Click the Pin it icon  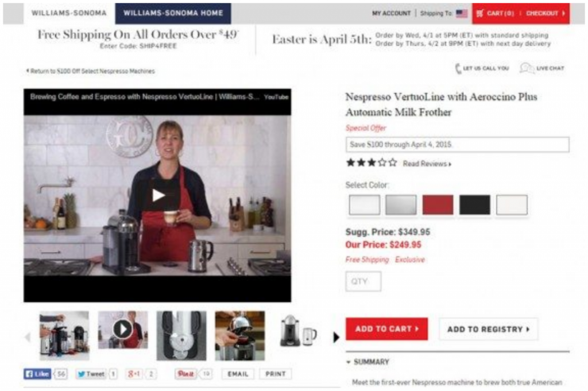pos(185,374)
